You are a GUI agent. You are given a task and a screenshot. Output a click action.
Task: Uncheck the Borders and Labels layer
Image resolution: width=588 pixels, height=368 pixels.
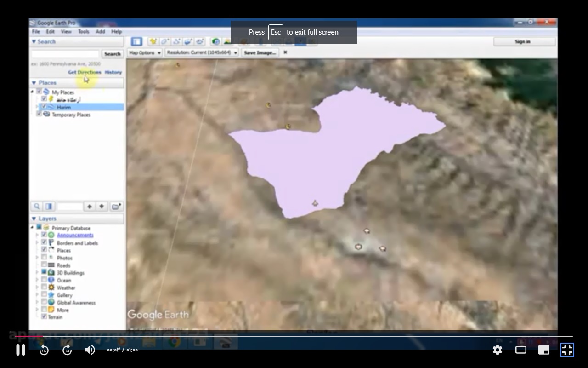44,242
